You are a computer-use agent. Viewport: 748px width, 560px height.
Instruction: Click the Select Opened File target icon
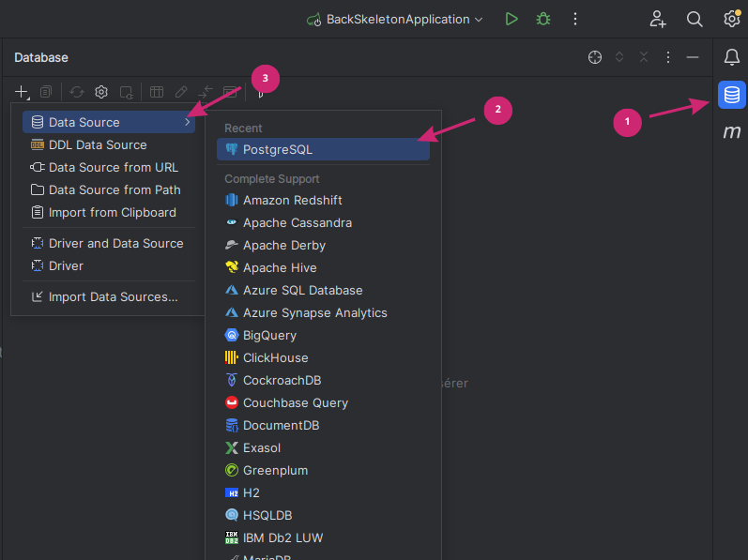[594, 57]
